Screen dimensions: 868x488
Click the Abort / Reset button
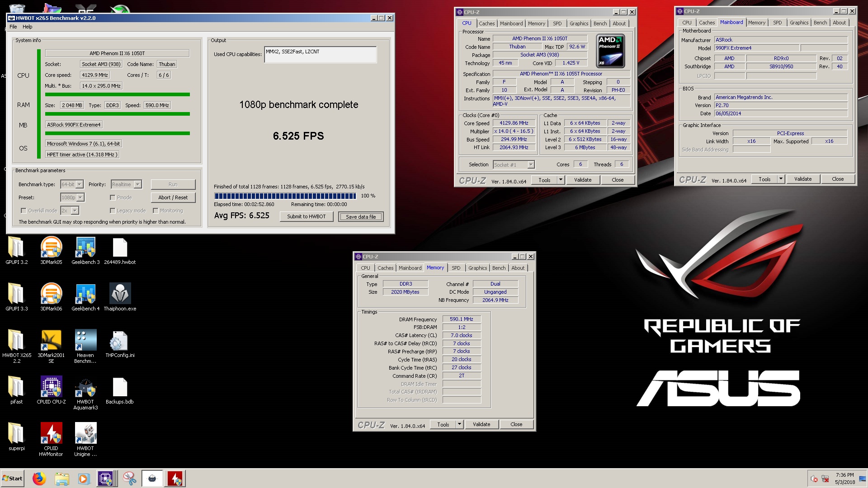173,197
